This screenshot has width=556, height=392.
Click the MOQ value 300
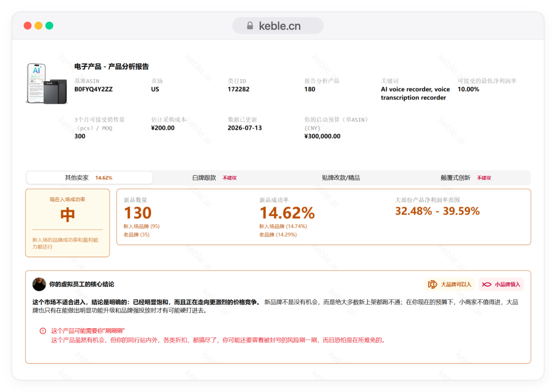80,136
